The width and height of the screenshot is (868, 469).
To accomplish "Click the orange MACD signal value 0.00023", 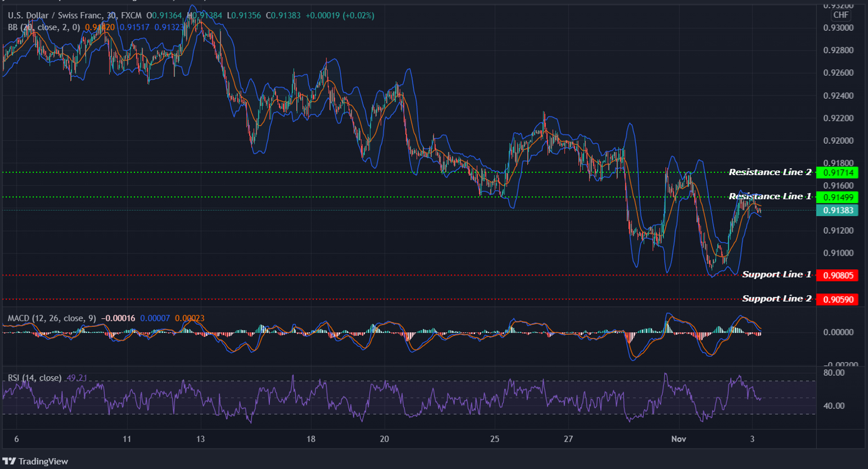I will coord(190,318).
